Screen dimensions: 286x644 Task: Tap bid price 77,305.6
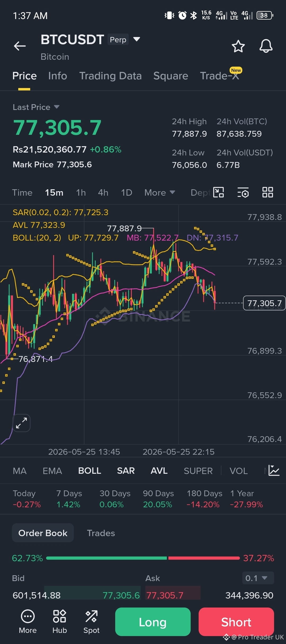121,595
